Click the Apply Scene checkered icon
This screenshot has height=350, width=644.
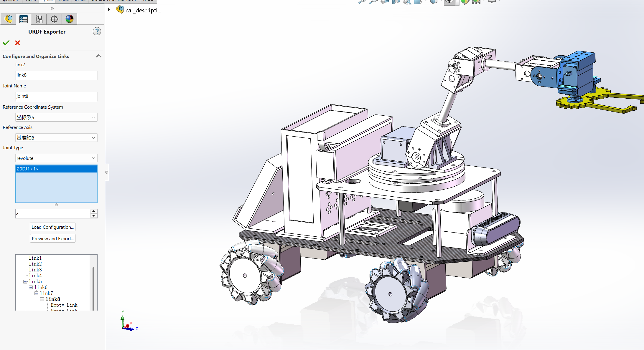pyautogui.click(x=476, y=2)
